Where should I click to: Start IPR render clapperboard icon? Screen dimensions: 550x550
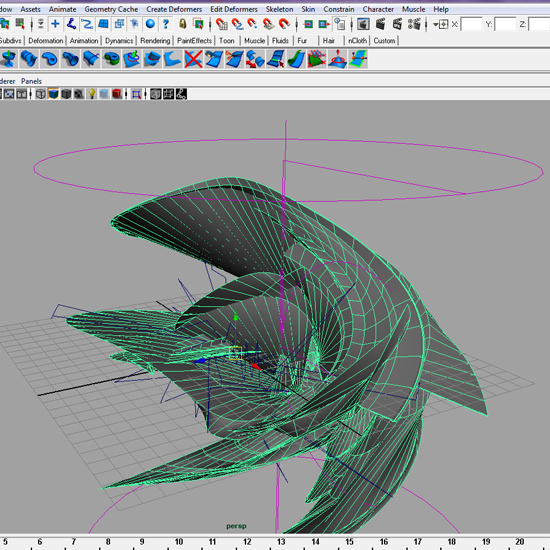(397, 24)
